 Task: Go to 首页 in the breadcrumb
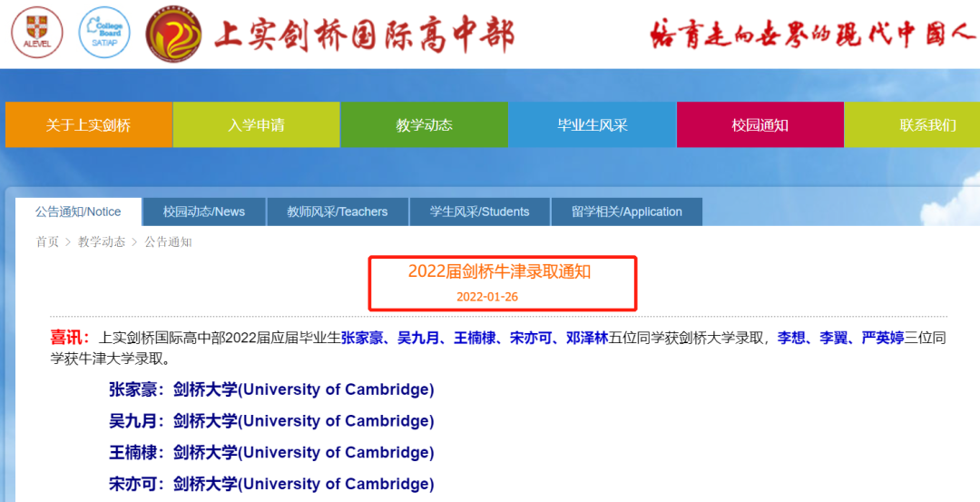pyautogui.click(x=47, y=242)
